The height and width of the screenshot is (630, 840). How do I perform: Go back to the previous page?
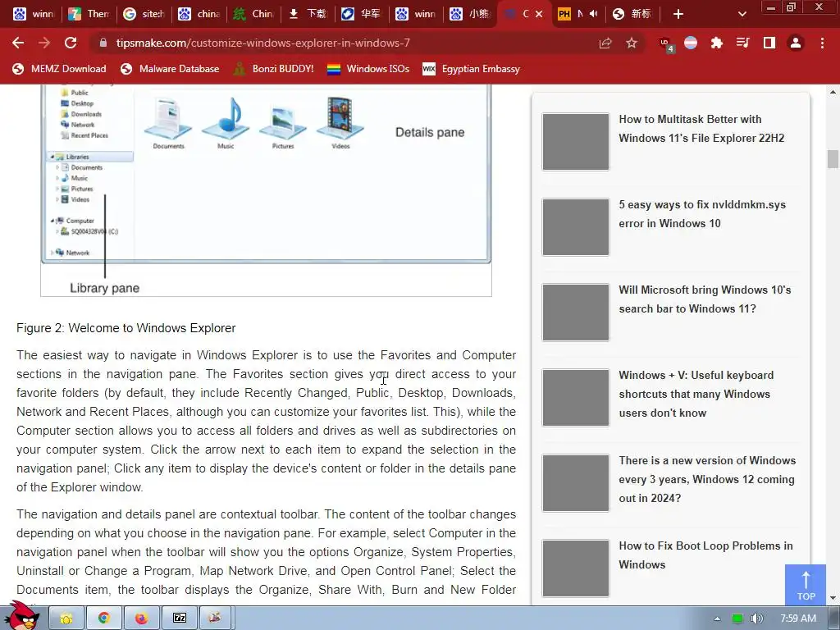pyautogui.click(x=18, y=43)
